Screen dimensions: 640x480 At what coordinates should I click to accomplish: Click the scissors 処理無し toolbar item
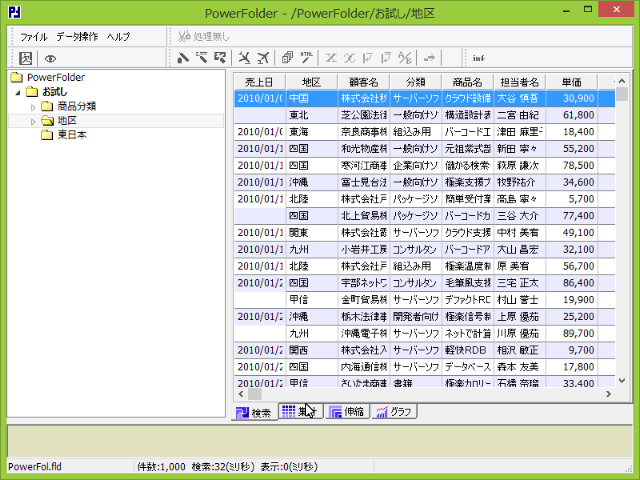204,36
